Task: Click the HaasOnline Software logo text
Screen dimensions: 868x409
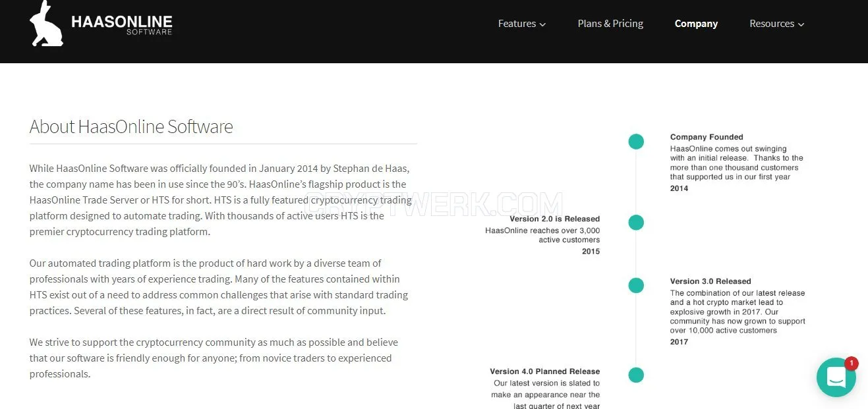Action: coord(121,24)
